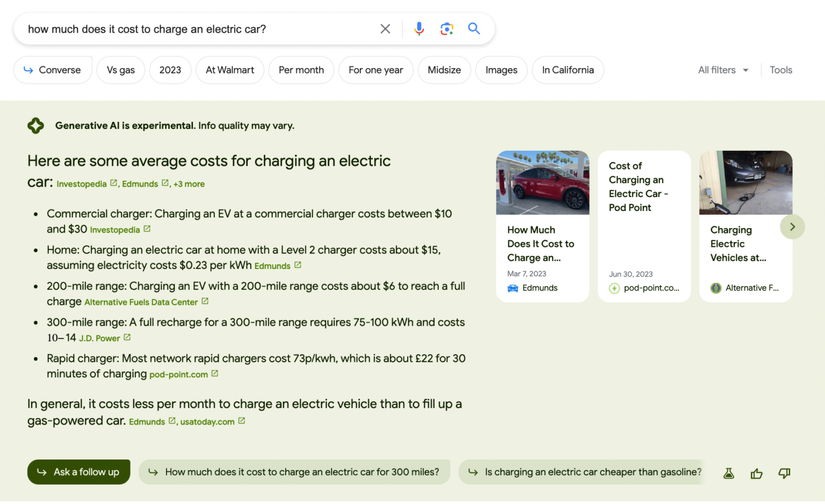Expand the +3 more sources list
Screen dimensions: 825x504
pyautogui.click(x=189, y=184)
